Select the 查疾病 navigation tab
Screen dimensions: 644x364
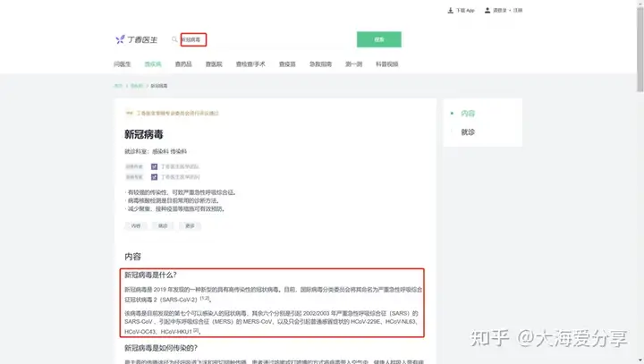coord(153,64)
